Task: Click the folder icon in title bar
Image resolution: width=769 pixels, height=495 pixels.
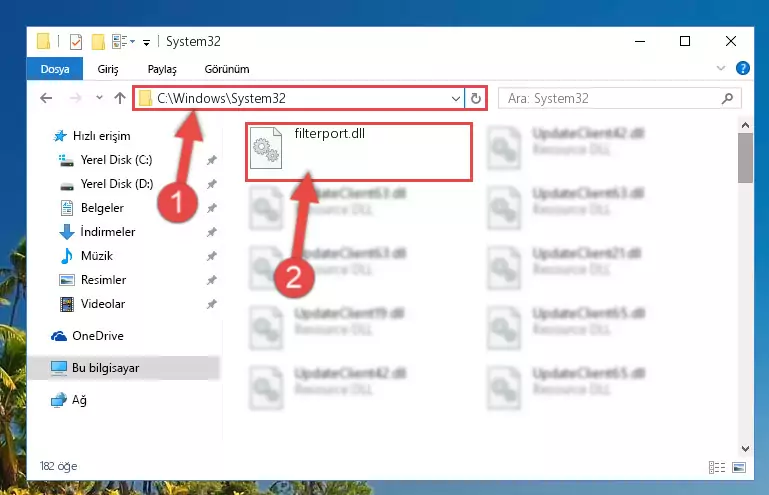Action: pyautogui.click(x=44, y=42)
